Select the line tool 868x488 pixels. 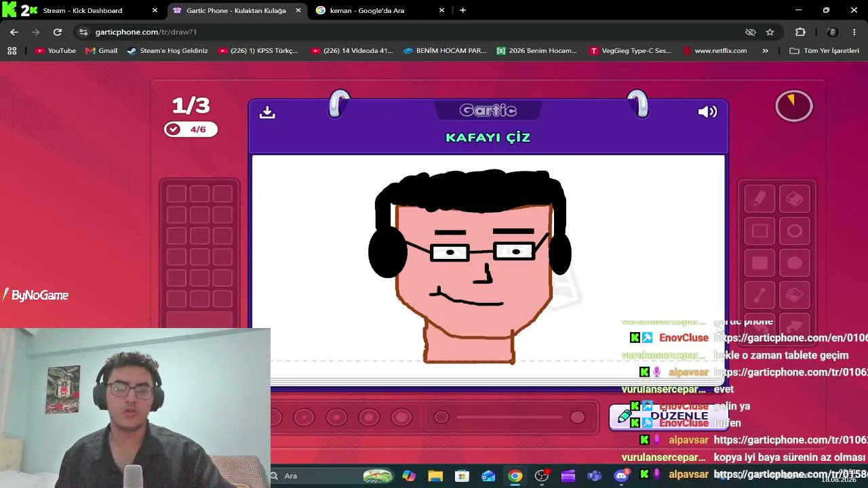click(x=759, y=295)
